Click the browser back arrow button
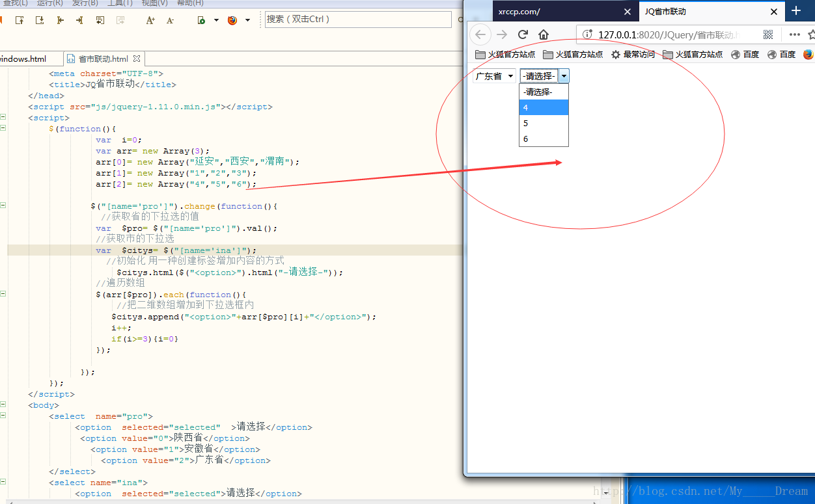Screen dimensions: 815x504 tap(480, 34)
